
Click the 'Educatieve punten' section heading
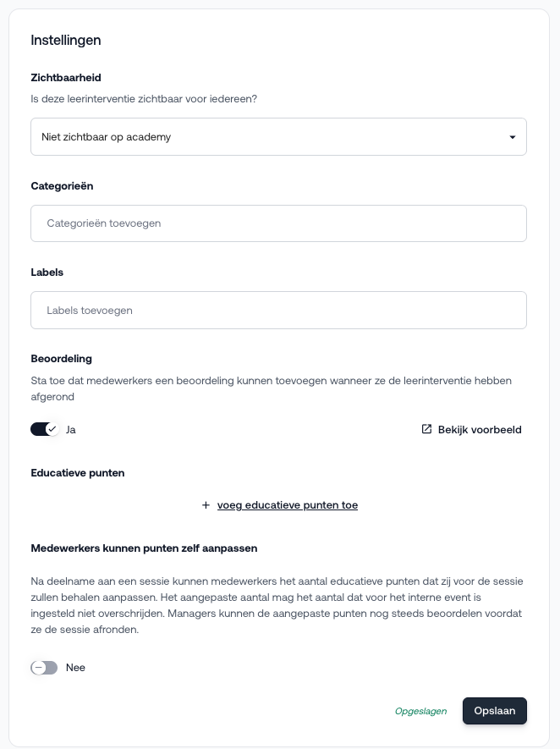77,473
